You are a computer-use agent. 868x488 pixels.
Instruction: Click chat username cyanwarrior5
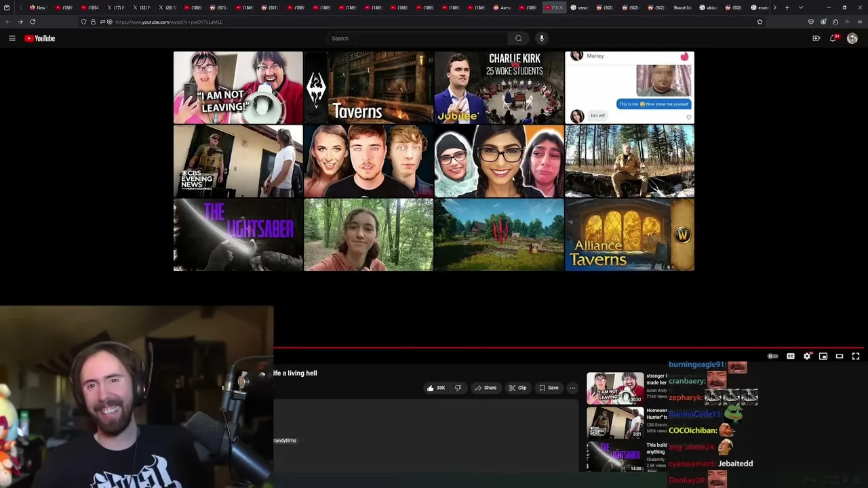point(693,464)
